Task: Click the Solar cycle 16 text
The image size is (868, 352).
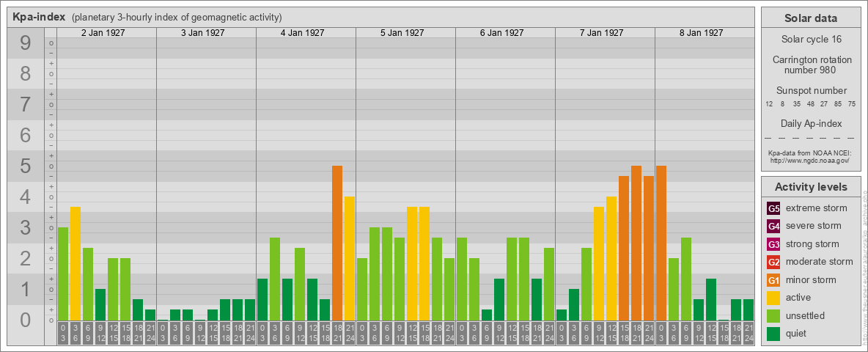Action: 810,40
